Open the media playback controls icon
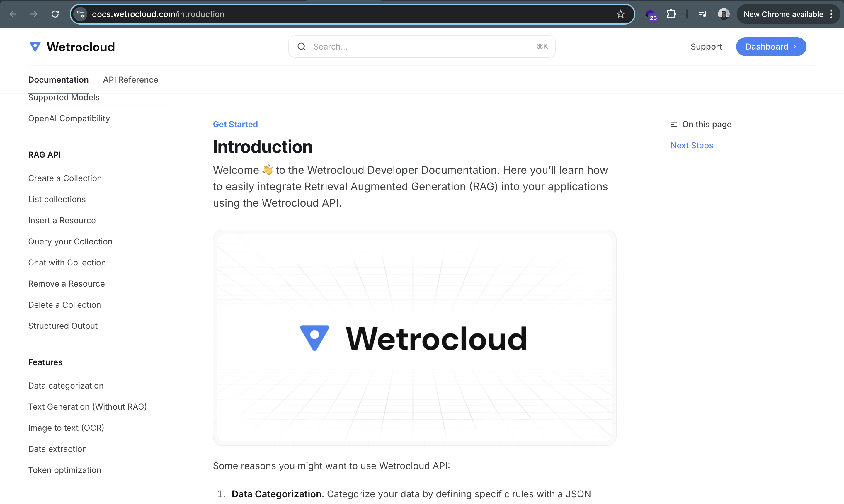This screenshot has width=844, height=504. click(702, 14)
